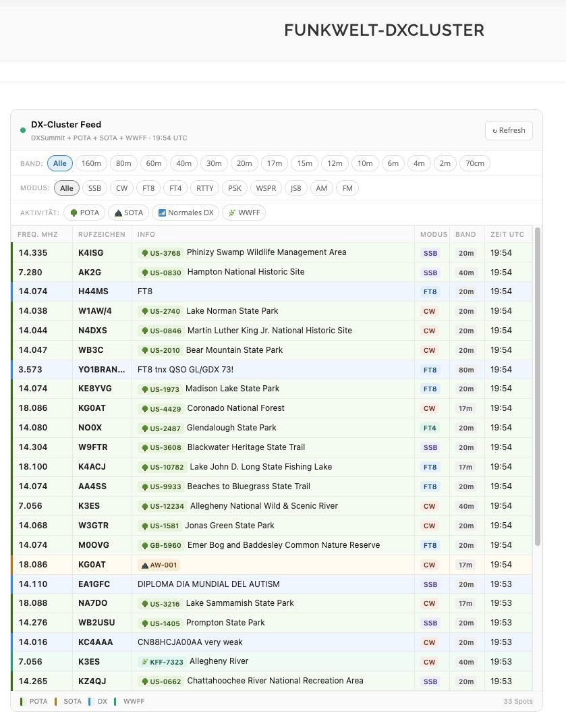Image resolution: width=566 pixels, height=728 pixels.
Task: Select the 70cm band filter
Action: pyautogui.click(x=474, y=163)
